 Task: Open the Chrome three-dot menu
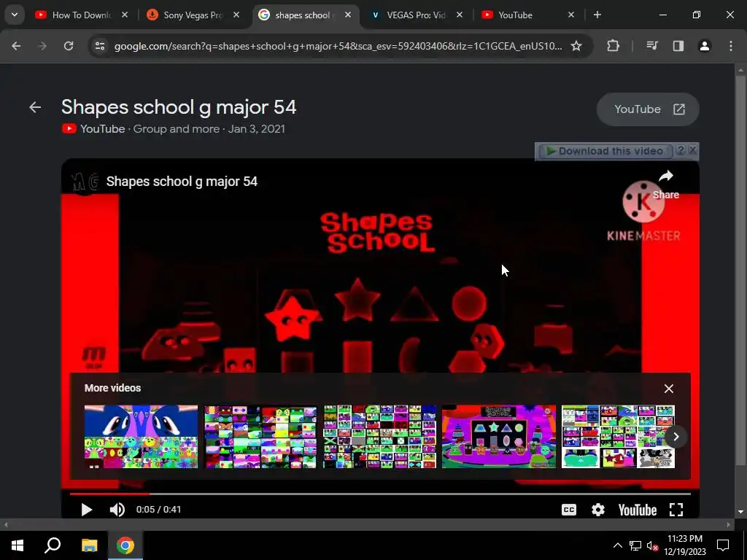731,46
